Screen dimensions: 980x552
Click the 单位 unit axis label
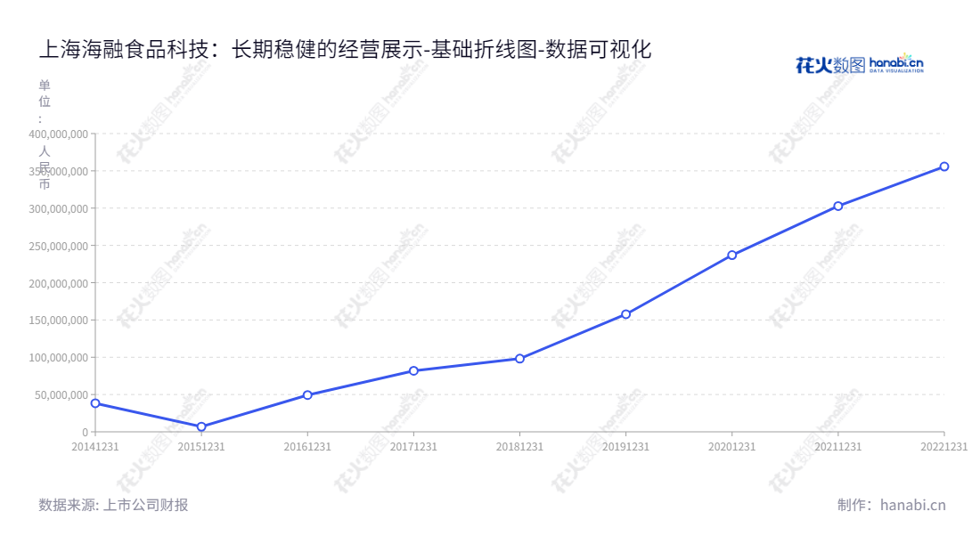[45, 93]
